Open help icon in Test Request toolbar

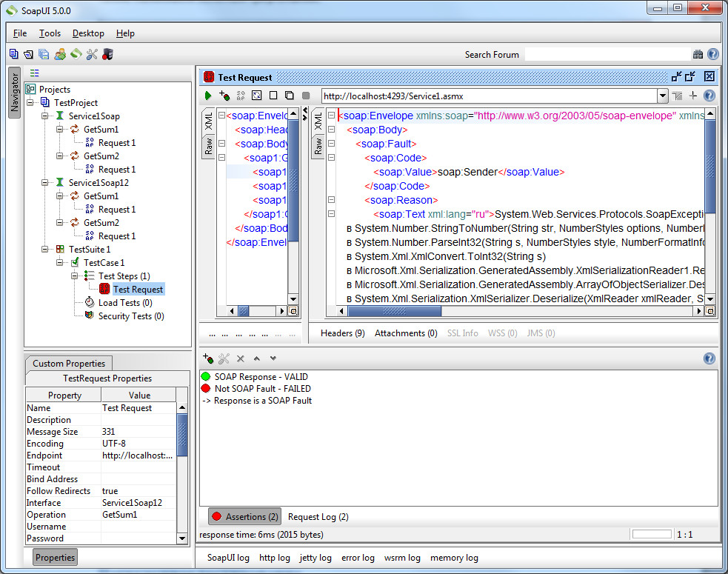(x=709, y=96)
